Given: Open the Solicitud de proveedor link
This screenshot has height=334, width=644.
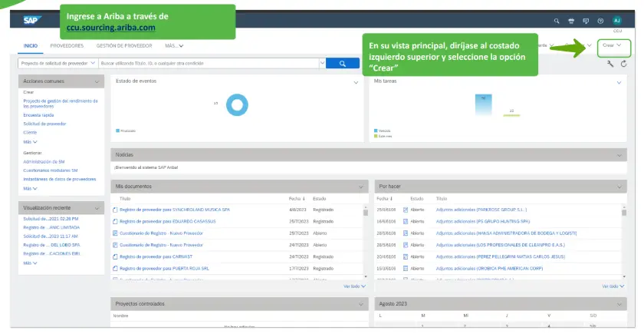Looking at the screenshot, I should point(44,124).
